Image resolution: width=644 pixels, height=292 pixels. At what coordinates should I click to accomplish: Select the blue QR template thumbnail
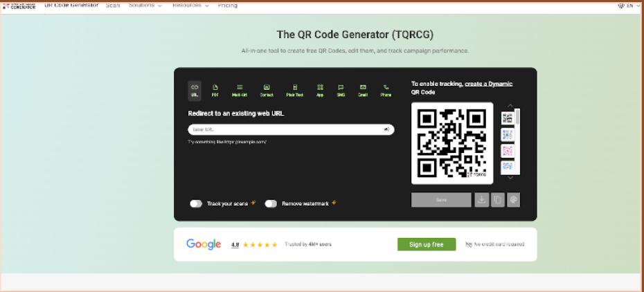pos(508,134)
